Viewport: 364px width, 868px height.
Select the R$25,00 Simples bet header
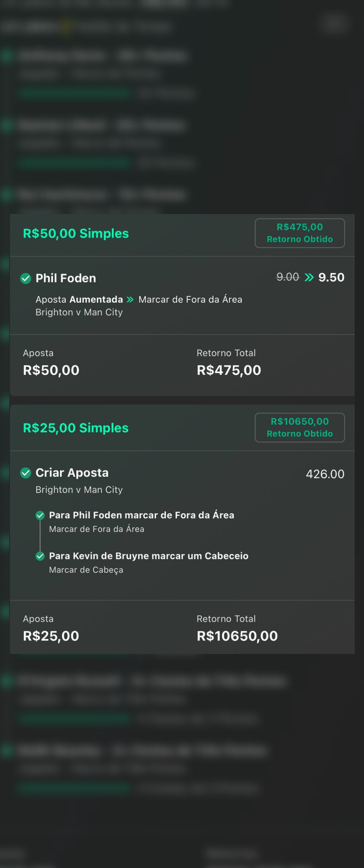click(76, 428)
